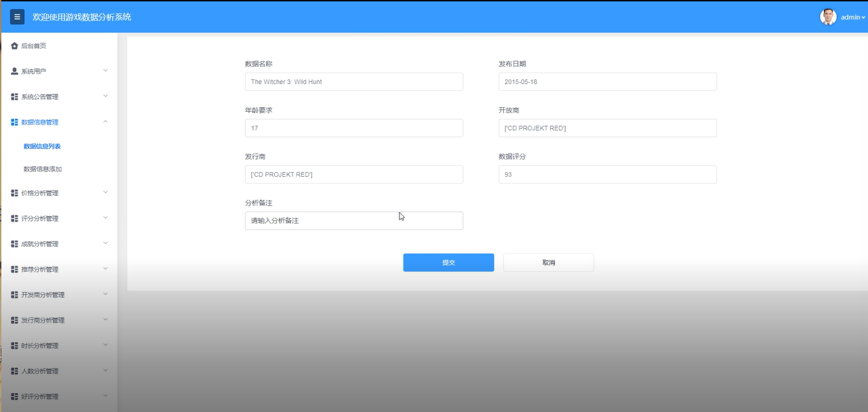This screenshot has width=868, height=412.
Task: Click the 分析备注 input field
Action: click(x=353, y=220)
